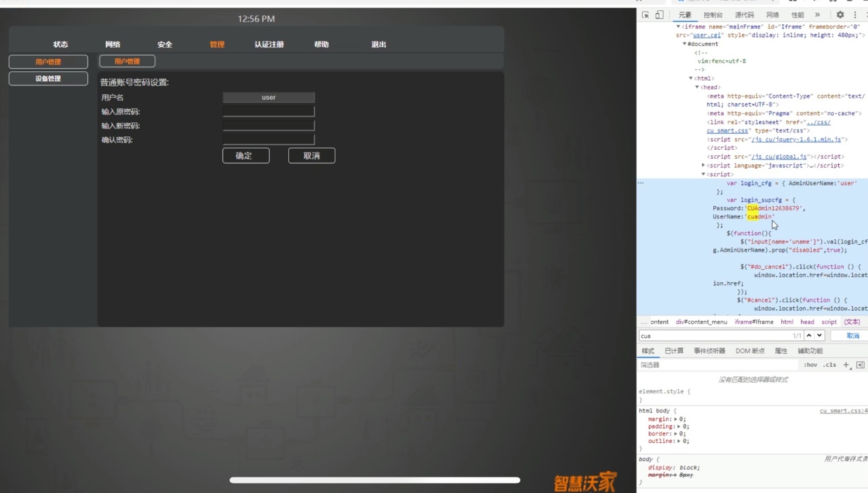Jump to previous search match arrow
This screenshot has height=493, width=868.
[x=809, y=336]
